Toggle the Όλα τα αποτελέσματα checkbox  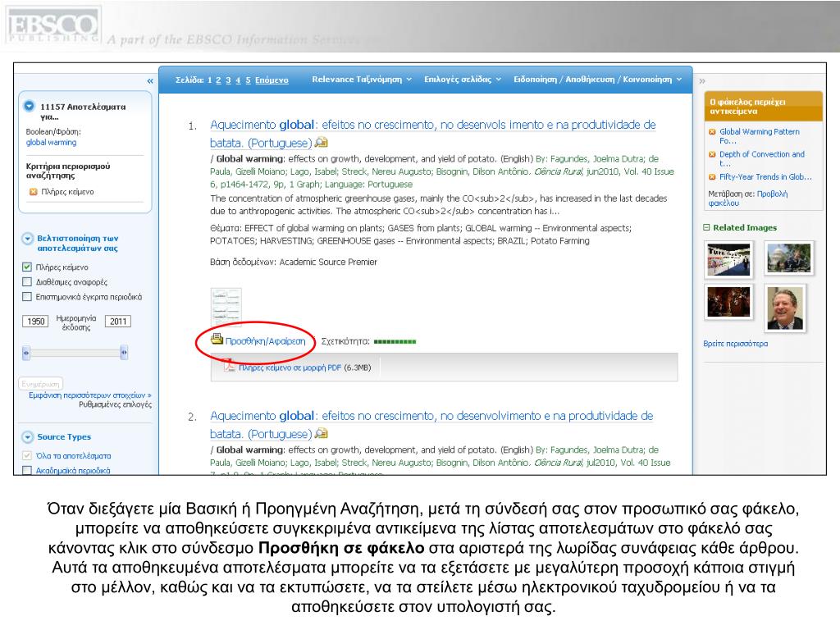coord(27,456)
